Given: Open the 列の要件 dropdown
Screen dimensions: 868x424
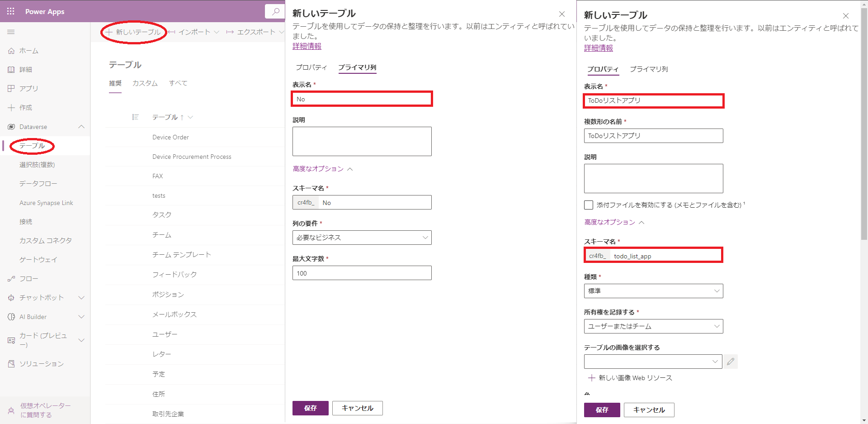Looking at the screenshot, I should tap(362, 238).
